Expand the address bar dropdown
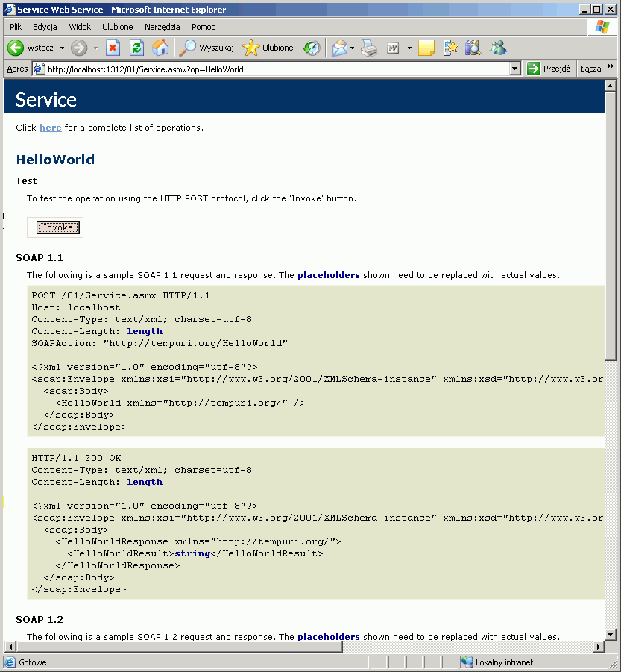This screenshot has height=672, width=621. coord(515,69)
